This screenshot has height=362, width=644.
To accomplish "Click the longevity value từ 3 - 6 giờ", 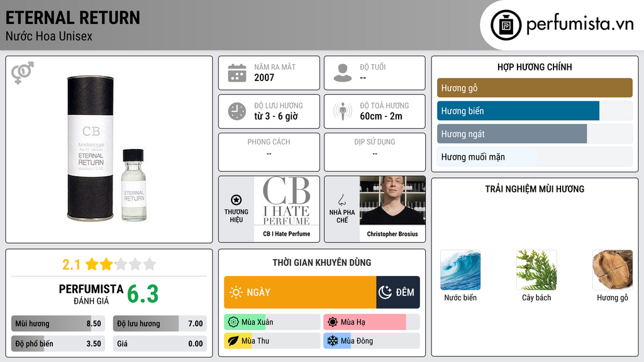I will [276, 116].
